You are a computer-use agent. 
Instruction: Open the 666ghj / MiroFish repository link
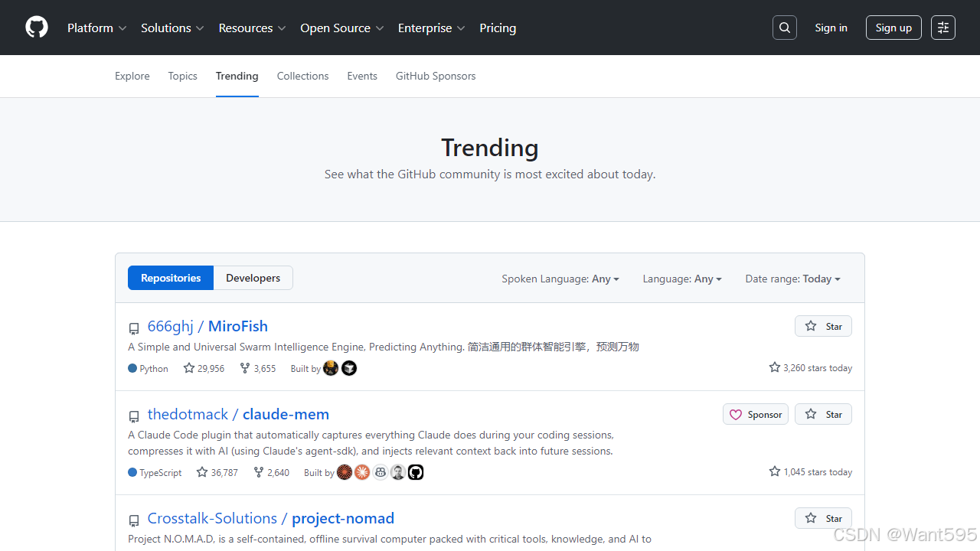(207, 326)
